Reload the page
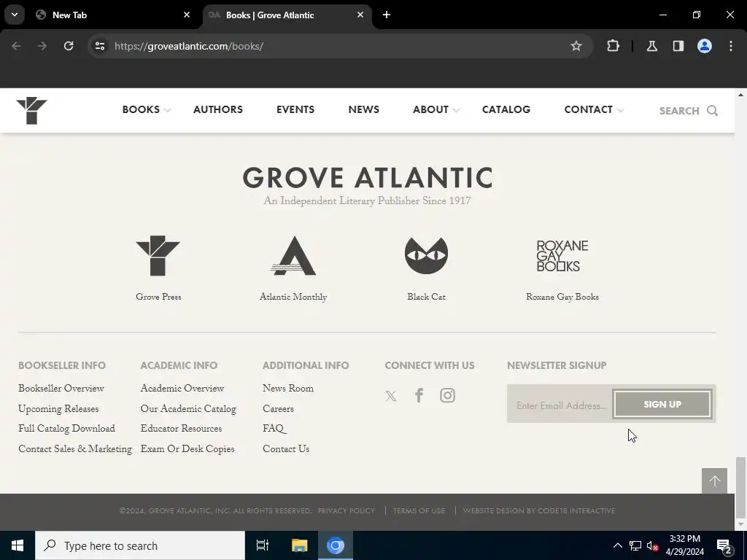The width and height of the screenshot is (747, 560). pyautogui.click(x=69, y=46)
